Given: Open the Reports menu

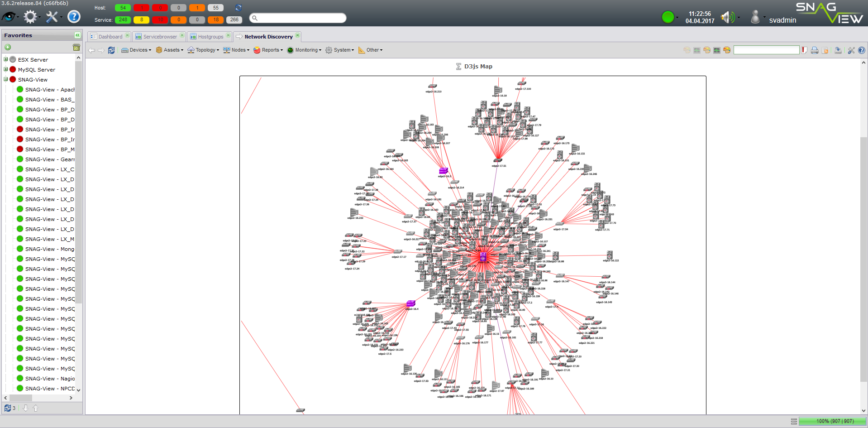Looking at the screenshot, I should (268, 50).
